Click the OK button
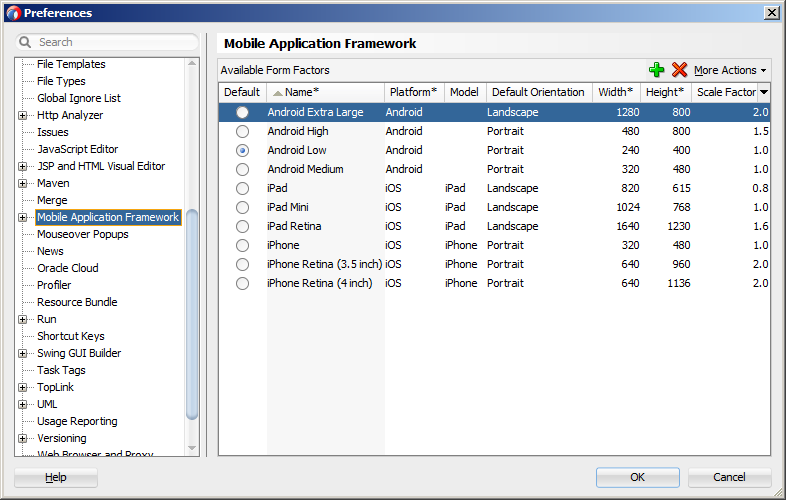The height and width of the screenshot is (500, 786). coord(638,477)
